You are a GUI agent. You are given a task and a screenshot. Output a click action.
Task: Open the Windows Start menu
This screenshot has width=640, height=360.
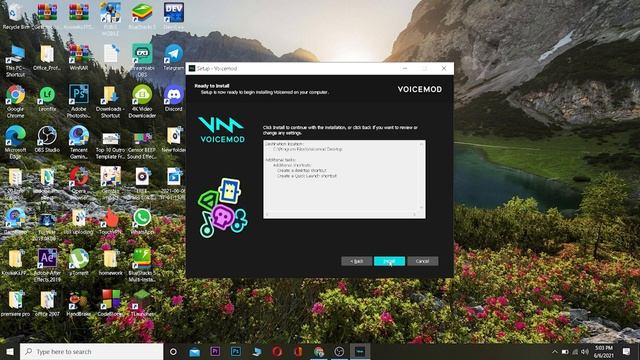coord(10,351)
